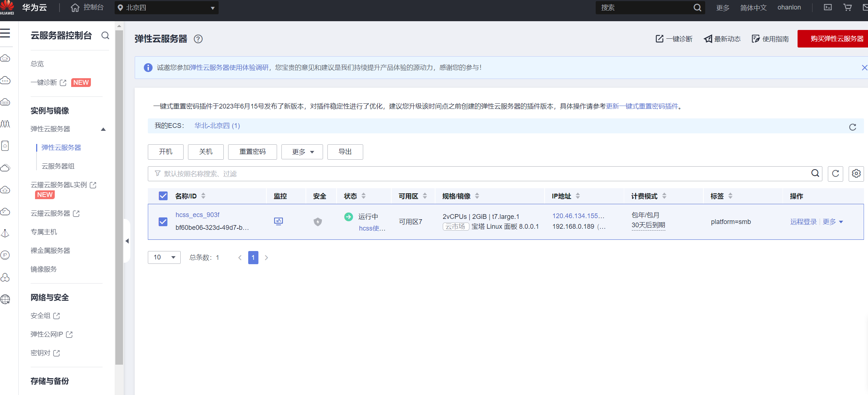The width and height of the screenshot is (868, 395).
Task: Refresh the server list table
Action: [836, 174]
